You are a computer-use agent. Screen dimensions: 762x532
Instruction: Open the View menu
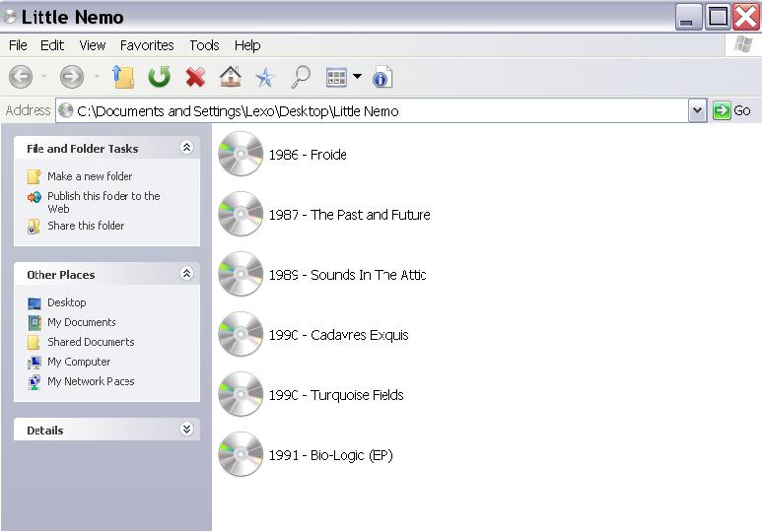(93, 45)
